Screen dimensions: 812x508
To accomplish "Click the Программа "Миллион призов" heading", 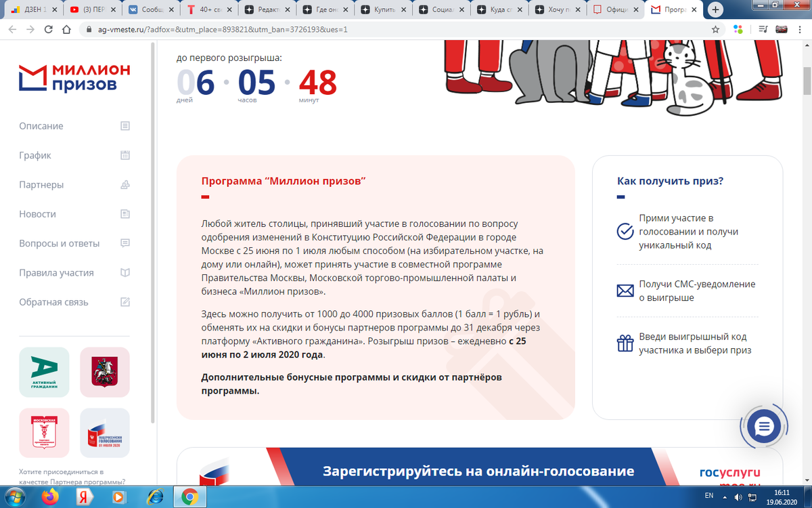I will 284,181.
